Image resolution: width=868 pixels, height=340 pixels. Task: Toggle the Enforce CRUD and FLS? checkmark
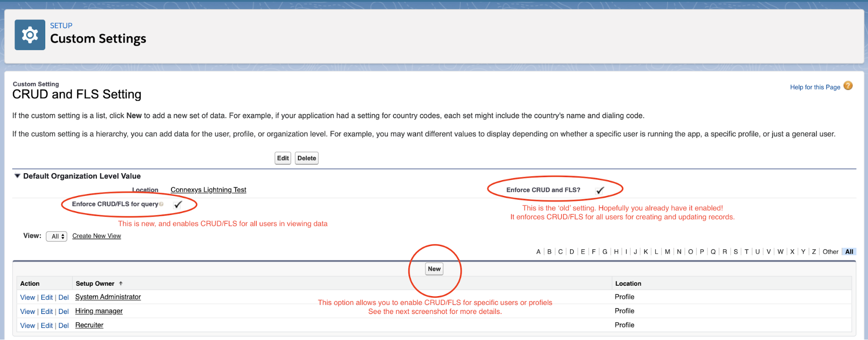(x=600, y=190)
